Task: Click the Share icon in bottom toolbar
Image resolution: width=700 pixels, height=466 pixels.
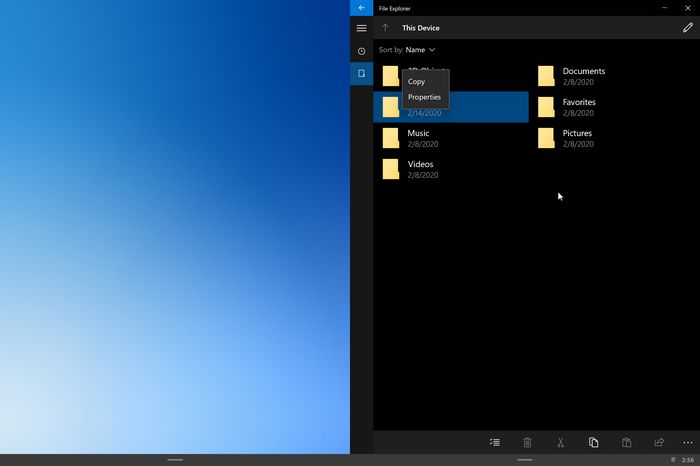Action: pos(659,442)
